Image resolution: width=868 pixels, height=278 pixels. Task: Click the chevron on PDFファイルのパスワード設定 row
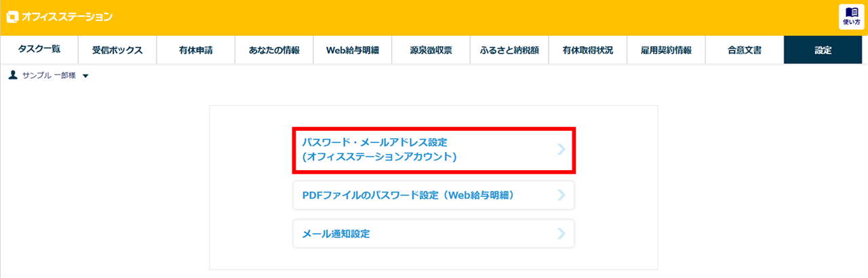[561, 195]
